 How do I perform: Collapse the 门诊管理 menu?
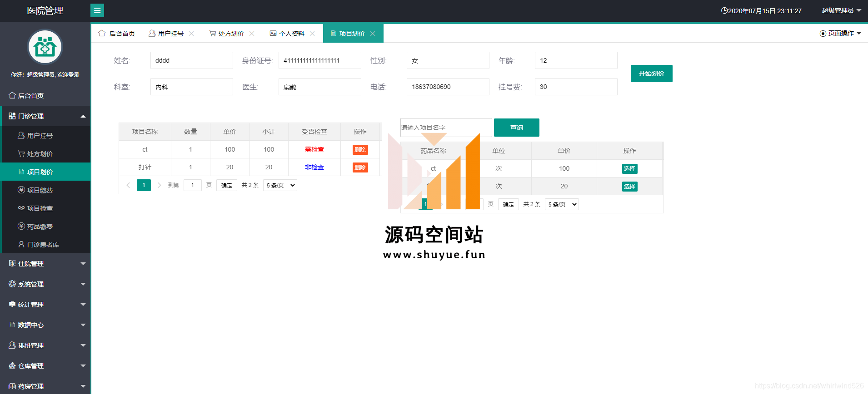(83, 116)
